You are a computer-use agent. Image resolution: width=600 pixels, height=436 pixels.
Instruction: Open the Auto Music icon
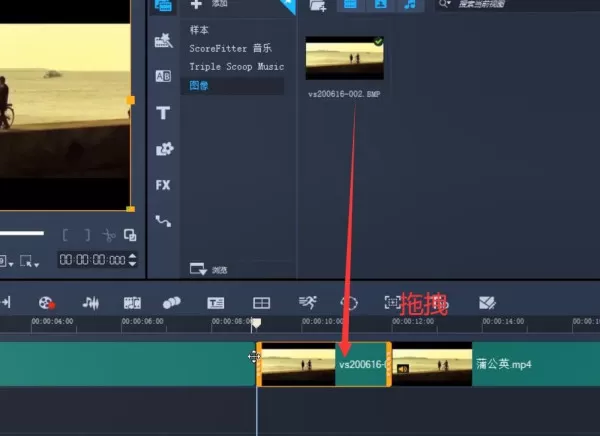[x=132, y=303]
